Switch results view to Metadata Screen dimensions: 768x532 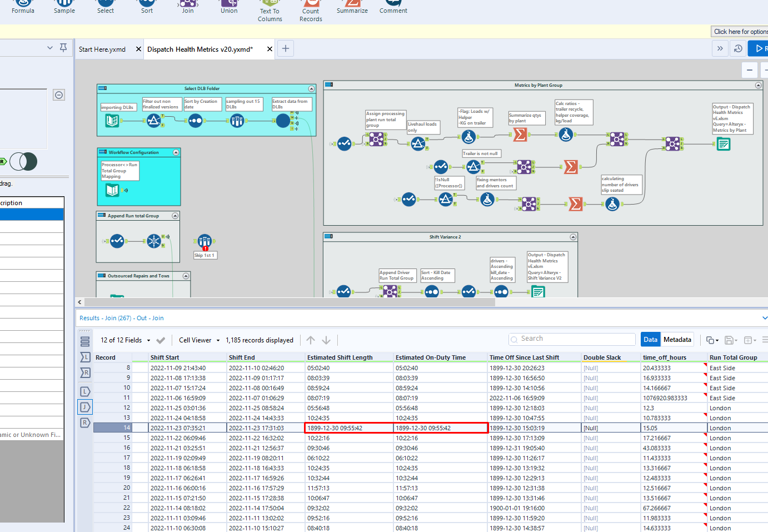click(x=677, y=340)
